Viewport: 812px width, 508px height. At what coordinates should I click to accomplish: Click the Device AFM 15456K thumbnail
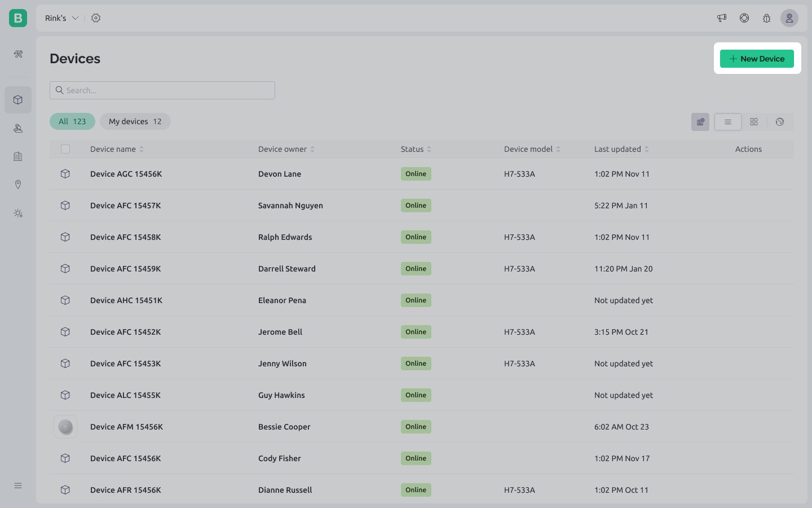point(65,427)
